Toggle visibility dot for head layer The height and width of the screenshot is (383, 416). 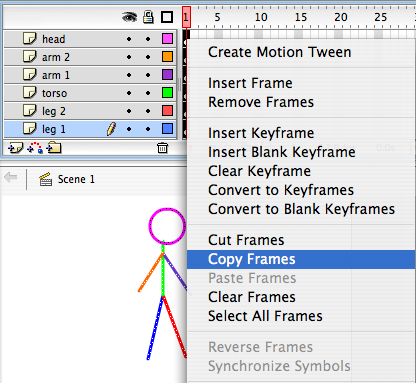click(x=129, y=39)
